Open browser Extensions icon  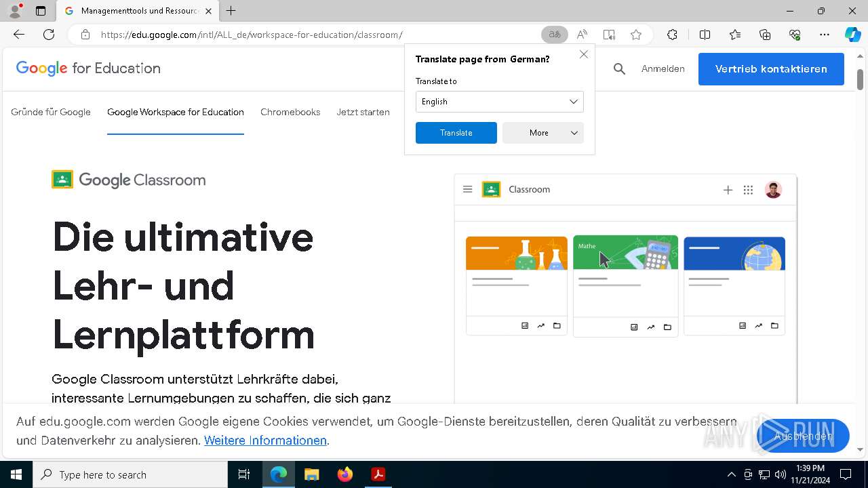pyautogui.click(x=672, y=35)
